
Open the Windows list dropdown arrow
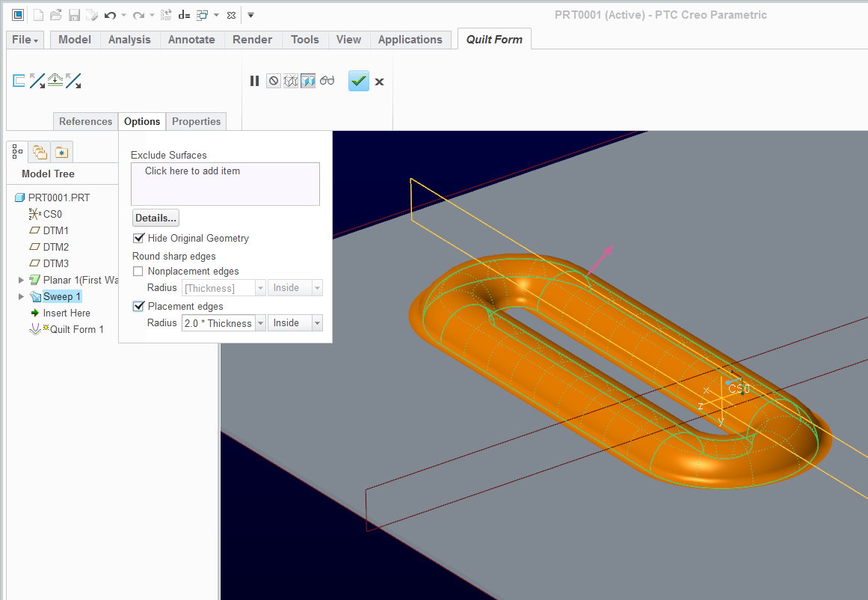[x=217, y=16]
